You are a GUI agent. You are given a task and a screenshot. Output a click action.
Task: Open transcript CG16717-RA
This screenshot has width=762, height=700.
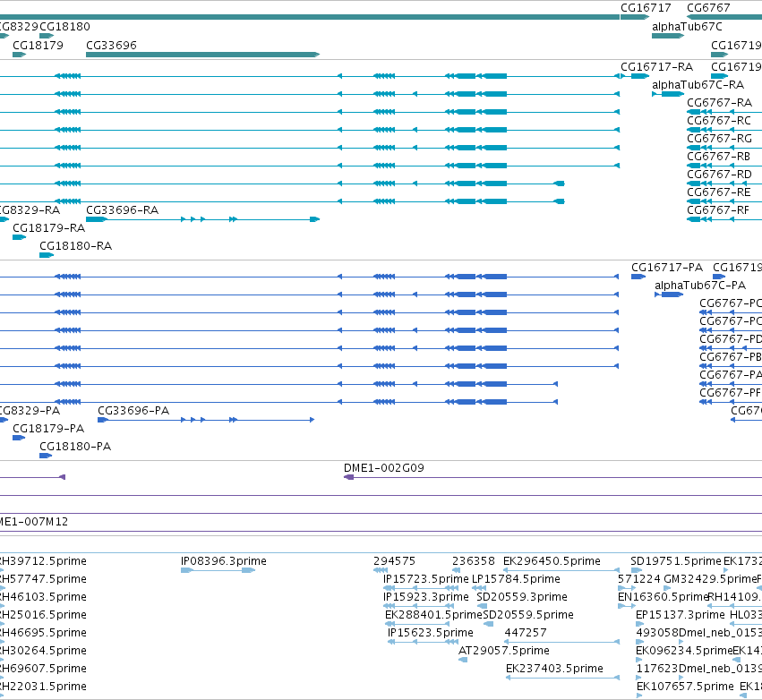click(x=656, y=66)
